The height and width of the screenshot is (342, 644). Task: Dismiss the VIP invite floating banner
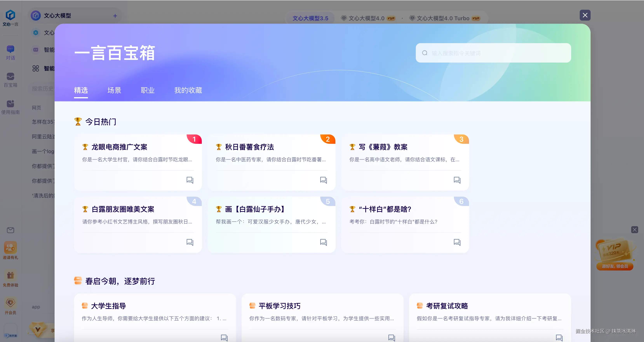click(x=634, y=230)
